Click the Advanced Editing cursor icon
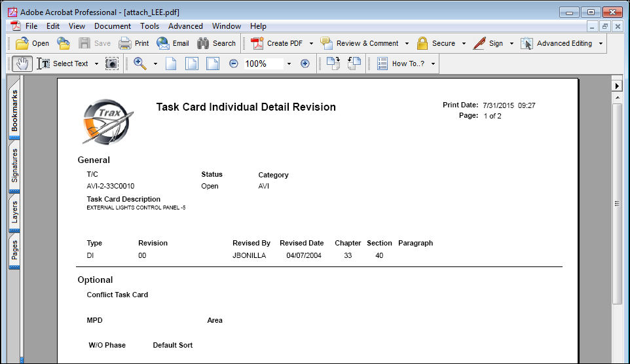The width and height of the screenshot is (630, 364). tap(527, 43)
